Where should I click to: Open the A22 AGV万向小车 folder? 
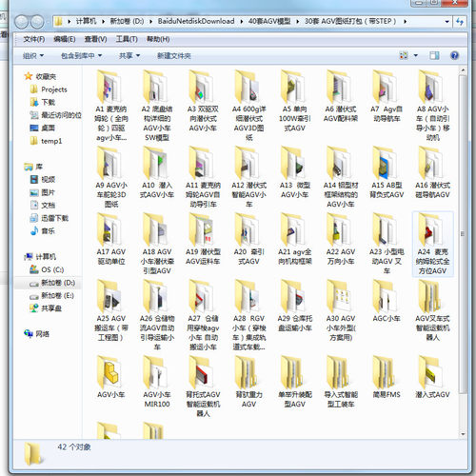[341, 239]
